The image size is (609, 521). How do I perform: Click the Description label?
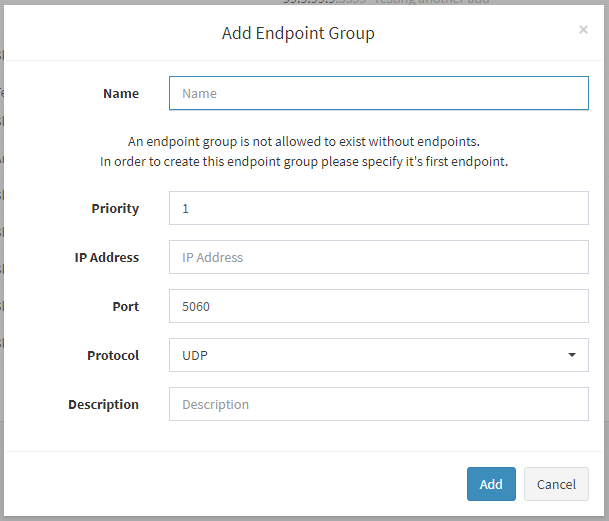click(x=103, y=405)
